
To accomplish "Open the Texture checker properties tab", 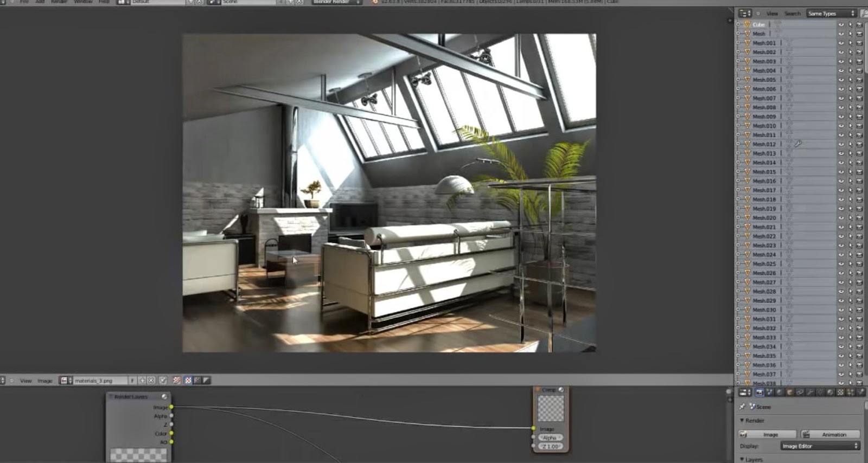I will pyautogui.click(x=840, y=392).
